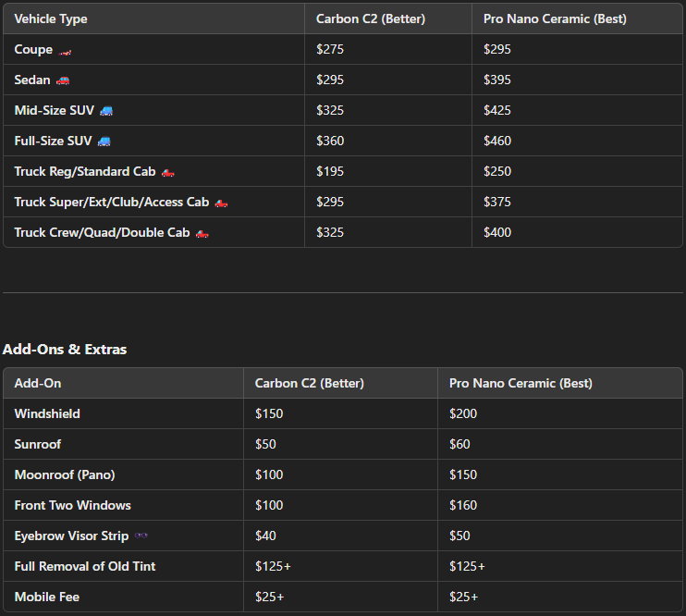The image size is (686, 616).
Task: Click the sunglasses emoji beside Eyebrow Visor Strip
Action: click(x=141, y=536)
